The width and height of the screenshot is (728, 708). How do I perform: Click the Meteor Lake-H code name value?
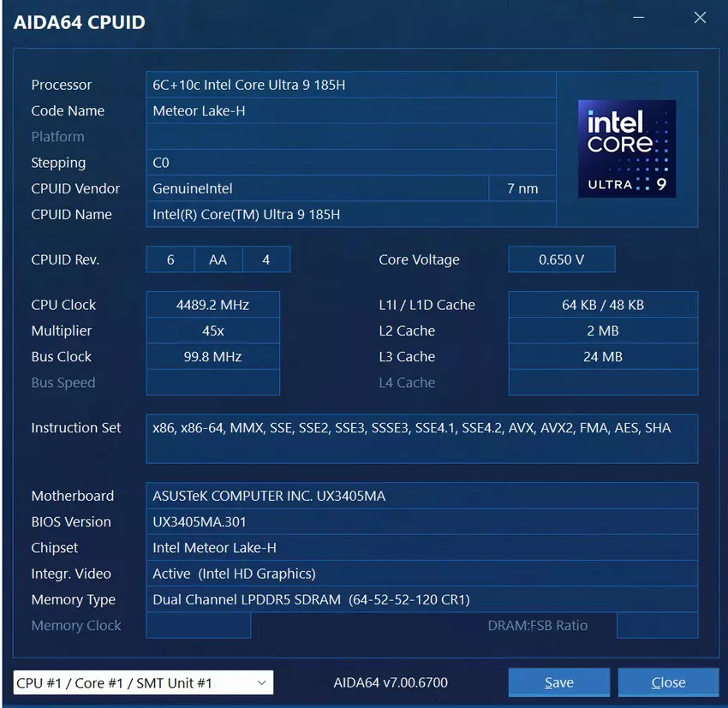(351, 110)
